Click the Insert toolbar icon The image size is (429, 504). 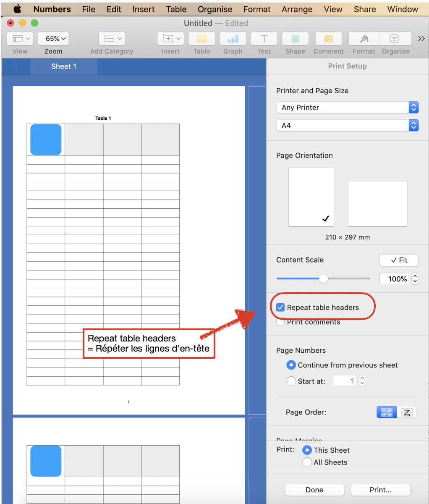(170, 39)
